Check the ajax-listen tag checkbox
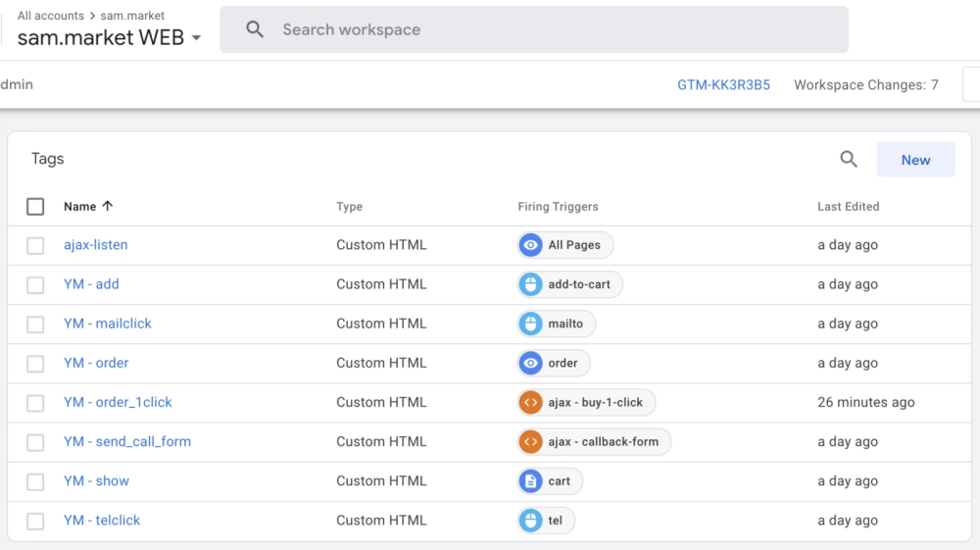Viewport: 980px width, 550px height. 35,245
